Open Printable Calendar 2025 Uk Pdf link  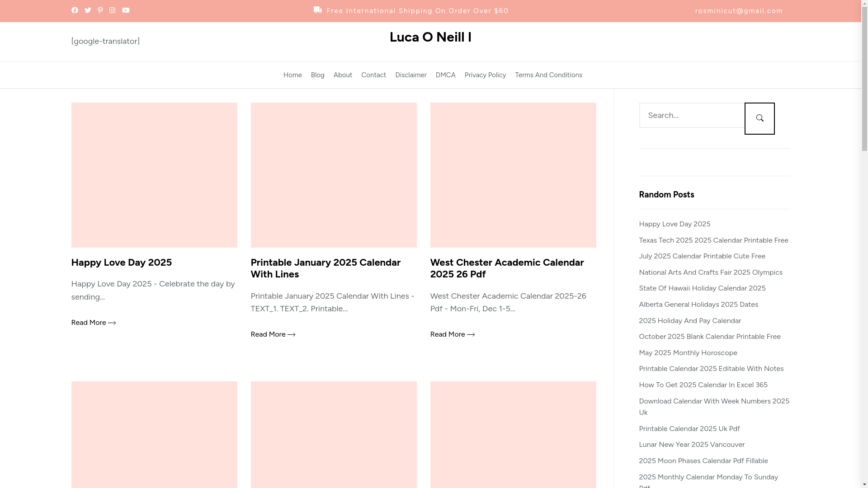point(689,429)
